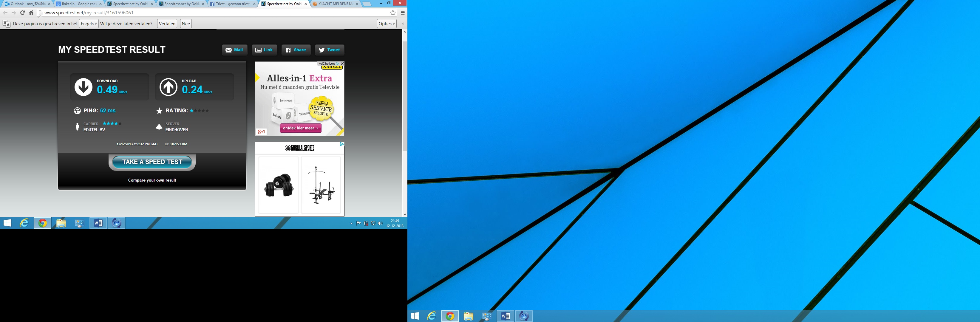Image resolution: width=980 pixels, height=322 pixels.
Task: Open Word from the left taskbar
Action: [x=98, y=223]
